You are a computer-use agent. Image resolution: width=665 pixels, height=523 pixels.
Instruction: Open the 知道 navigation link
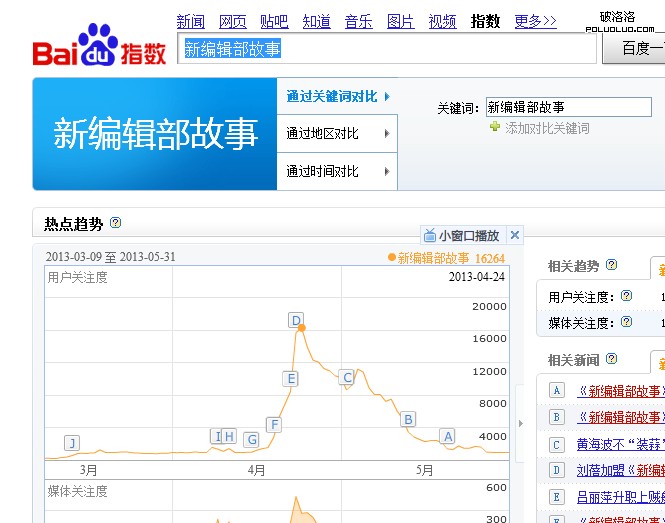(316, 21)
